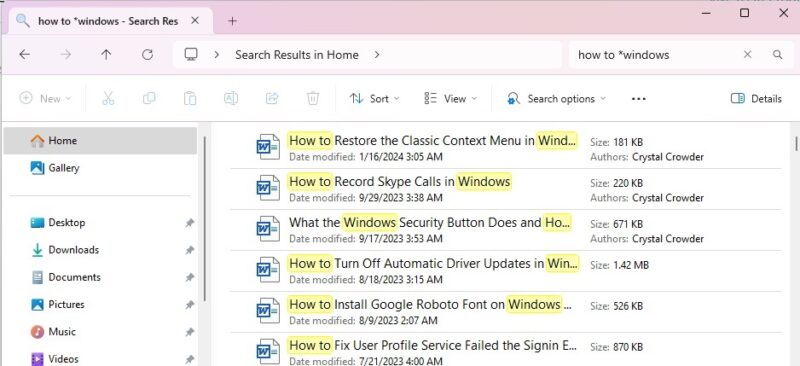Image resolution: width=800 pixels, height=366 pixels.
Task: Click Word icon of Fix User Profile Service file
Action: (268, 351)
